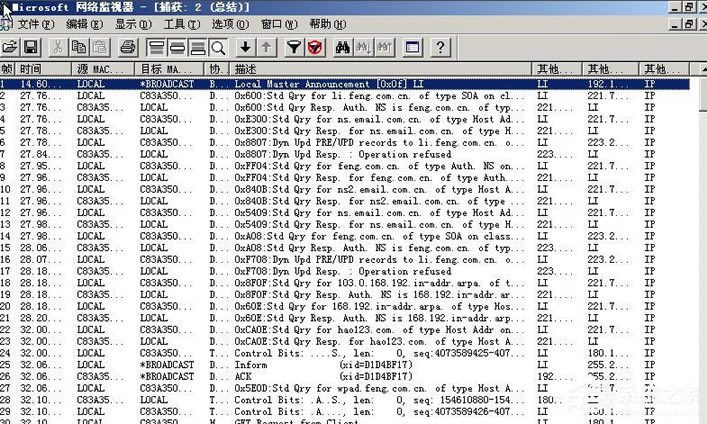Select frame 14 0xA08 SOA query row
Screen dimensions: 707x424
click(x=344, y=236)
